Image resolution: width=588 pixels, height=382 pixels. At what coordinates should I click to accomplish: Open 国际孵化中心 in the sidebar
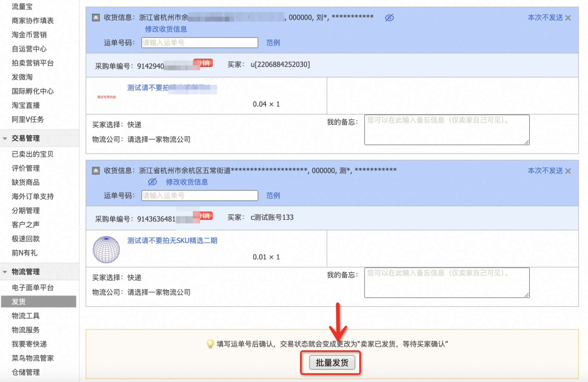33,91
